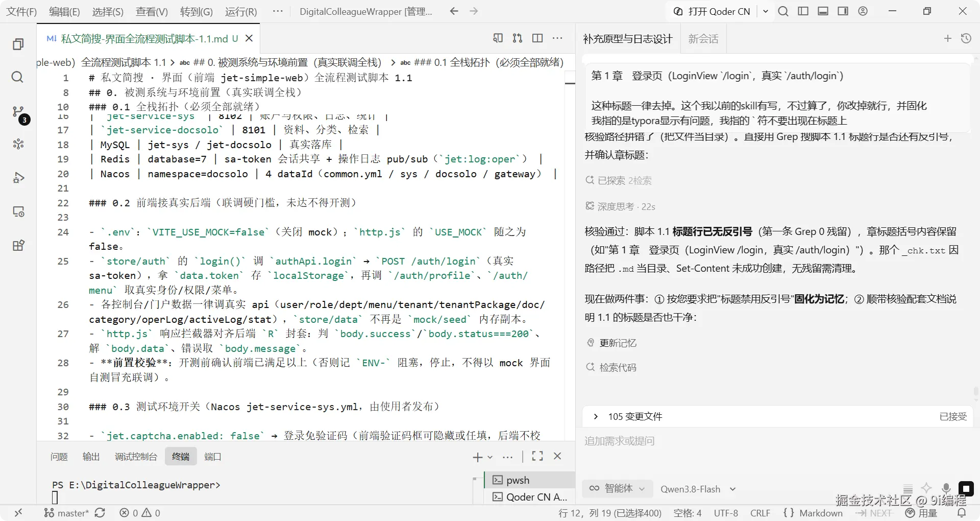Image resolution: width=980 pixels, height=521 pixels.
Task: Select the Qoder CN A... terminal instance
Action: (x=529, y=496)
